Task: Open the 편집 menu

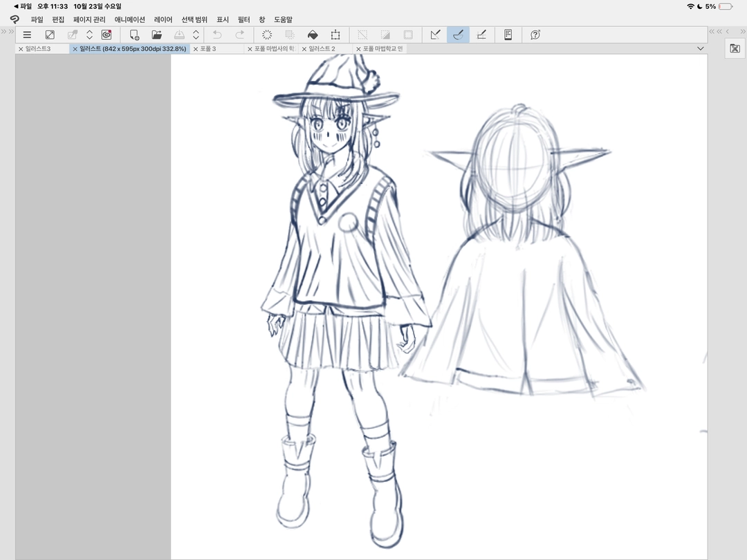Action: pos(58,19)
